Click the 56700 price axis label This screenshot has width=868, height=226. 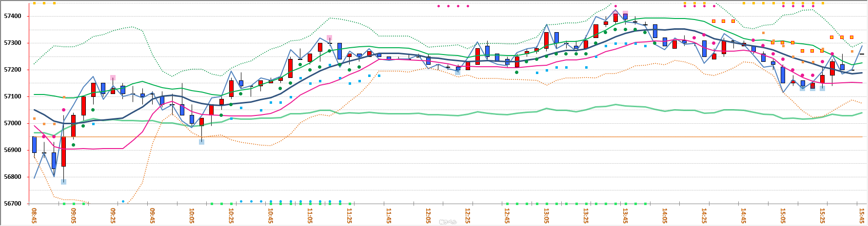click(x=13, y=204)
